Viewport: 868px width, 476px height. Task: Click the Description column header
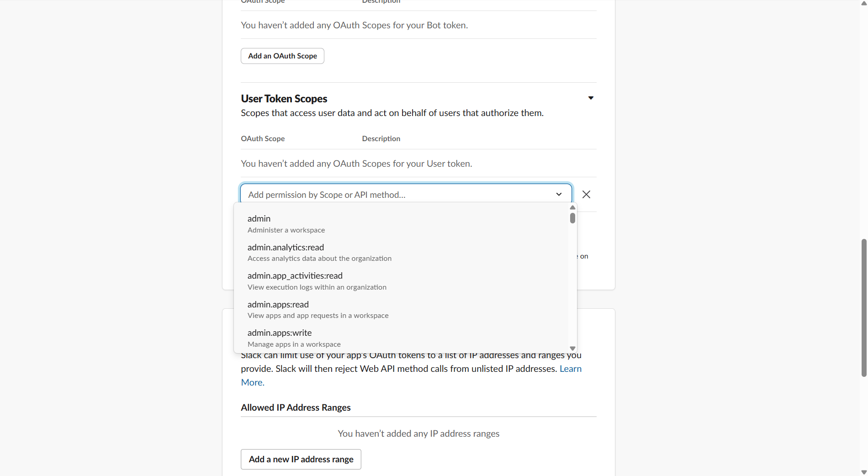(x=381, y=138)
